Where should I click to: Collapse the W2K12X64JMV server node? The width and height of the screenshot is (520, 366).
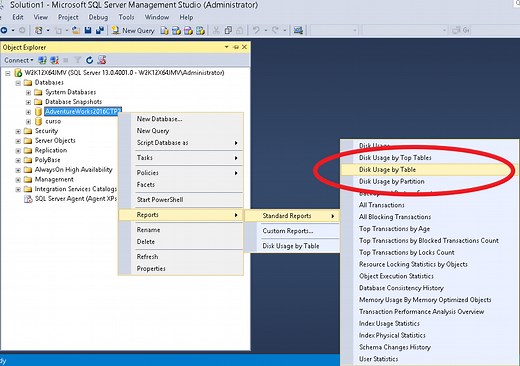click(8, 73)
